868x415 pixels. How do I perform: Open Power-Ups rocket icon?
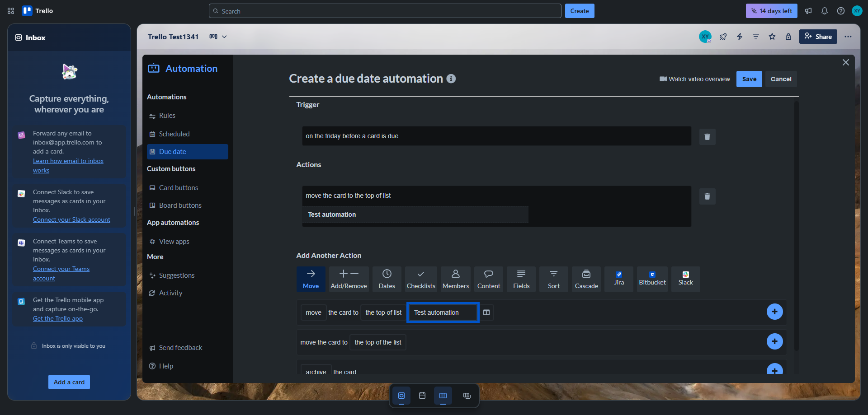(723, 37)
